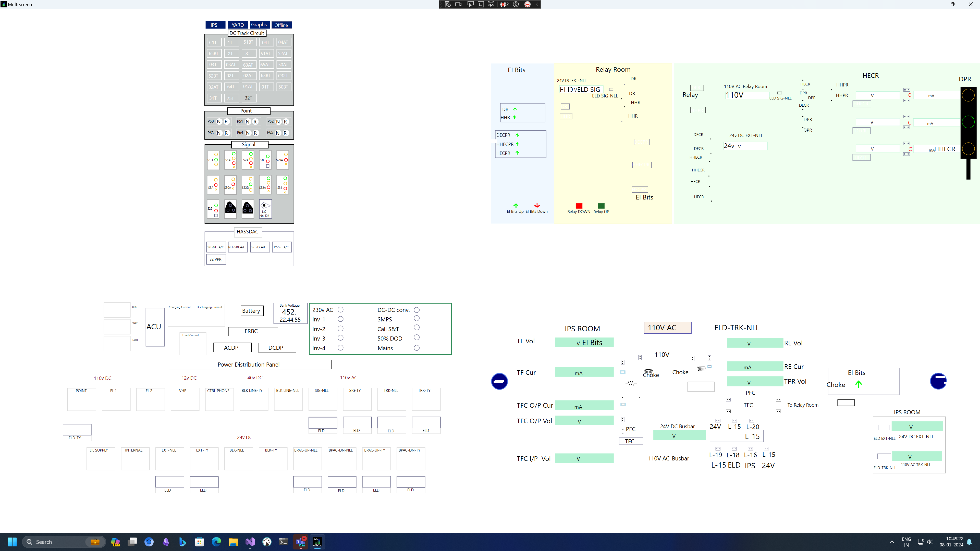Click the red Relay DOWN legend swatch
The height and width of the screenshot is (551, 980).
(579, 206)
